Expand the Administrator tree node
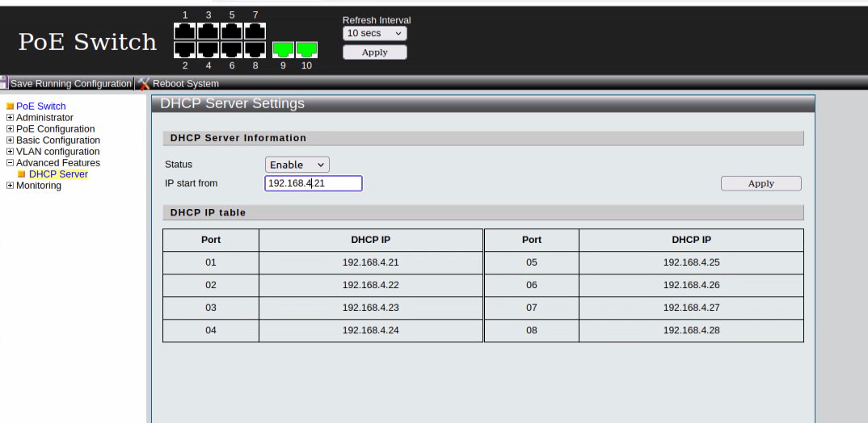This screenshot has height=423, width=868. pos(10,118)
